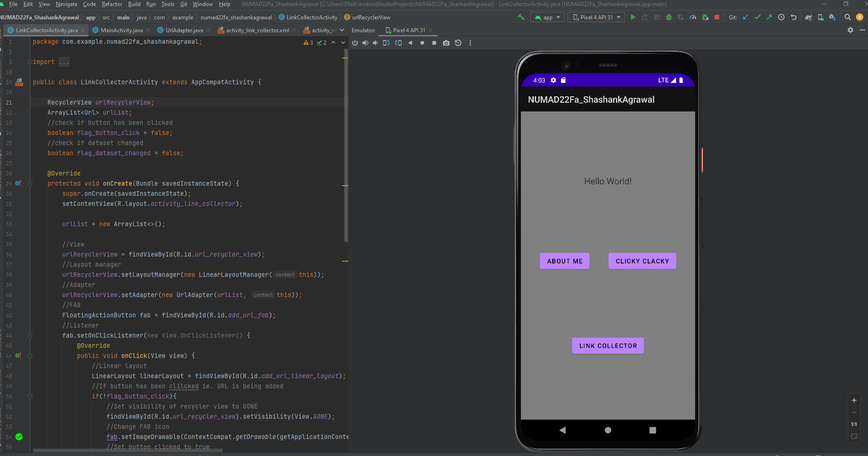Screen dimensions: 868x456
Task: Click the green Debug app bug icon
Action: [669, 18]
